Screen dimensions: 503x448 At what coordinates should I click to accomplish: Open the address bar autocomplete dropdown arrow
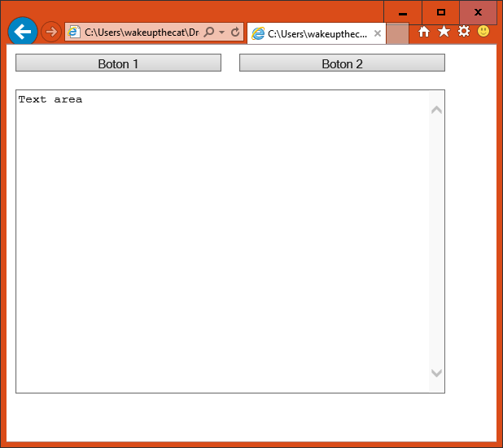pos(221,32)
